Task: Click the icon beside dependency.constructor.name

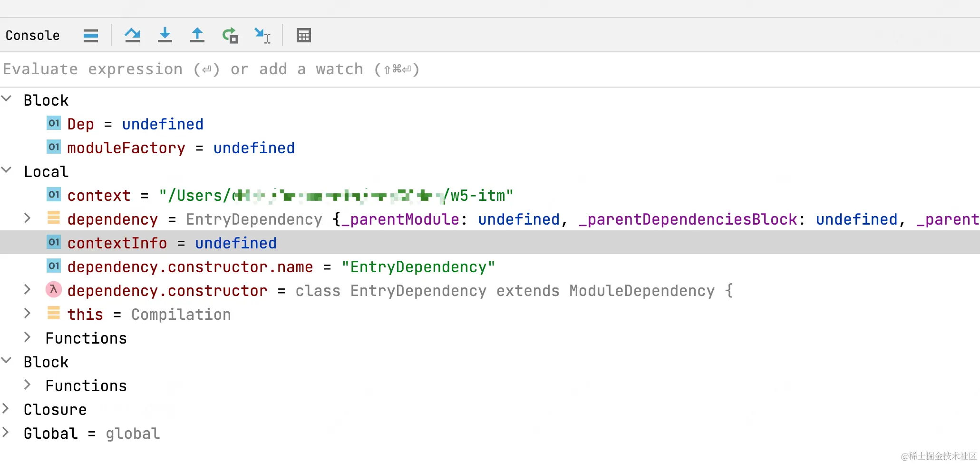Action: [54, 266]
